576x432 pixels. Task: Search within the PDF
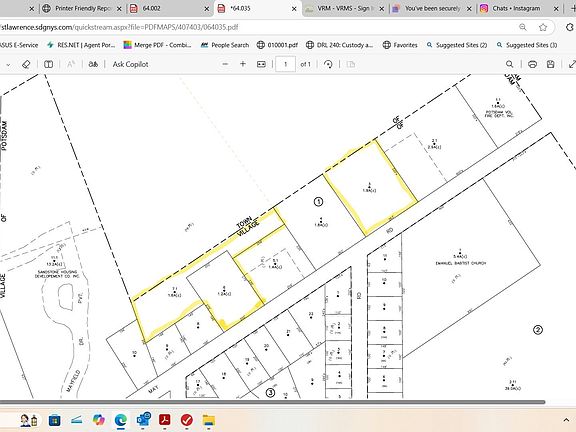pyautogui.click(x=510, y=64)
